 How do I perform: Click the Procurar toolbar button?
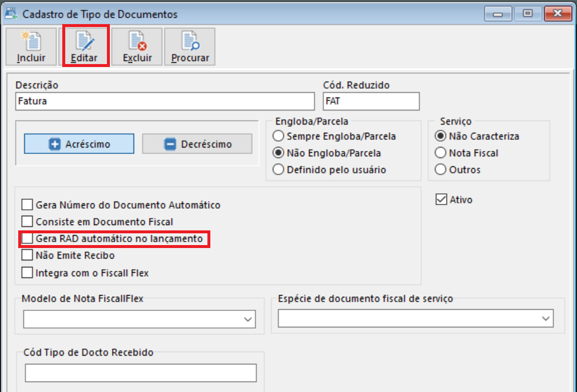tap(190, 47)
